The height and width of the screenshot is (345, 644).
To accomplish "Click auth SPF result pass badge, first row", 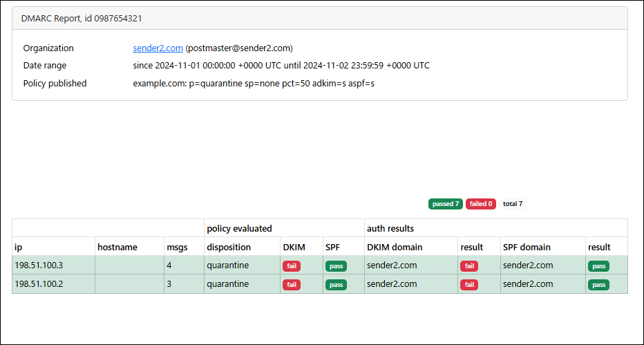I will (598, 266).
